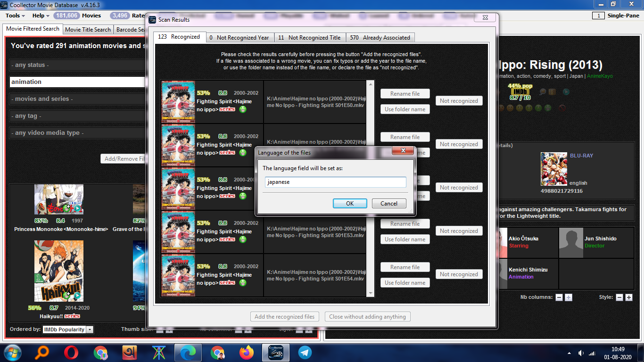Mark episode S01E54 as Not recognized
The width and height of the screenshot is (644, 362).
click(459, 274)
